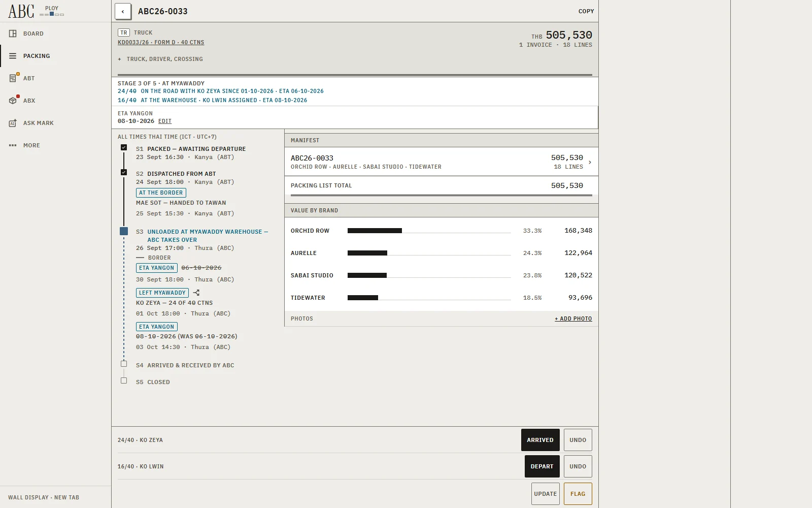Edit the ETA Yangon date
812x508 pixels.
coord(165,121)
